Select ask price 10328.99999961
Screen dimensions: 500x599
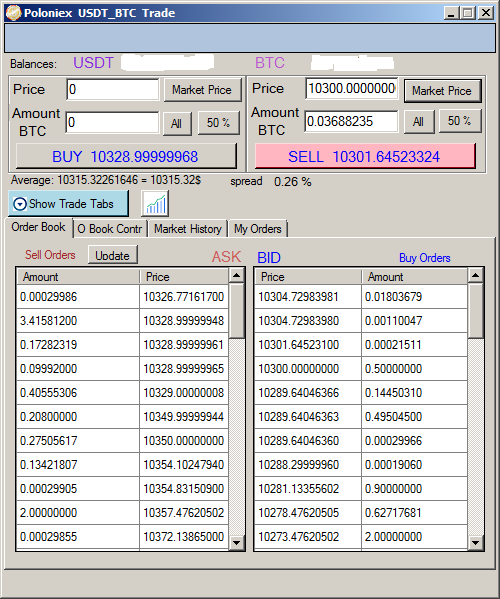pos(184,345)
